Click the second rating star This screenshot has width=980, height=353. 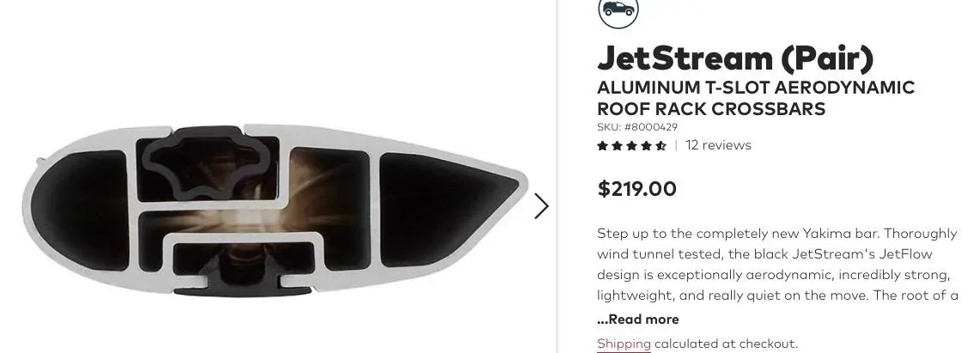coord(618,146)
